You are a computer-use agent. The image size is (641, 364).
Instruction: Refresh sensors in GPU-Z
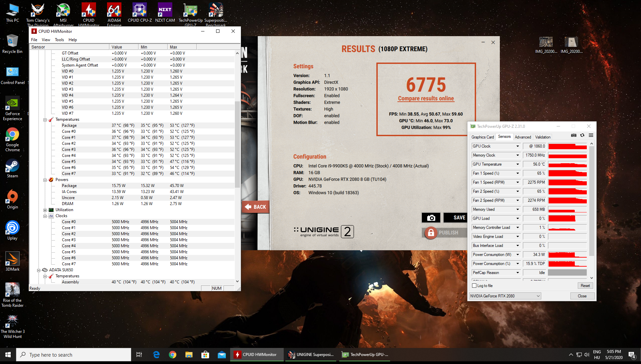582,135
